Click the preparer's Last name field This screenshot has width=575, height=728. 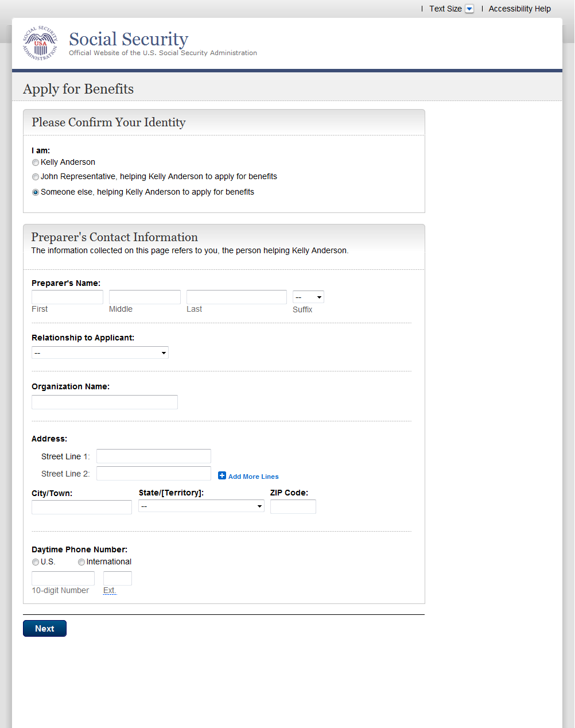pyautogui.click(x=236, y=297)
